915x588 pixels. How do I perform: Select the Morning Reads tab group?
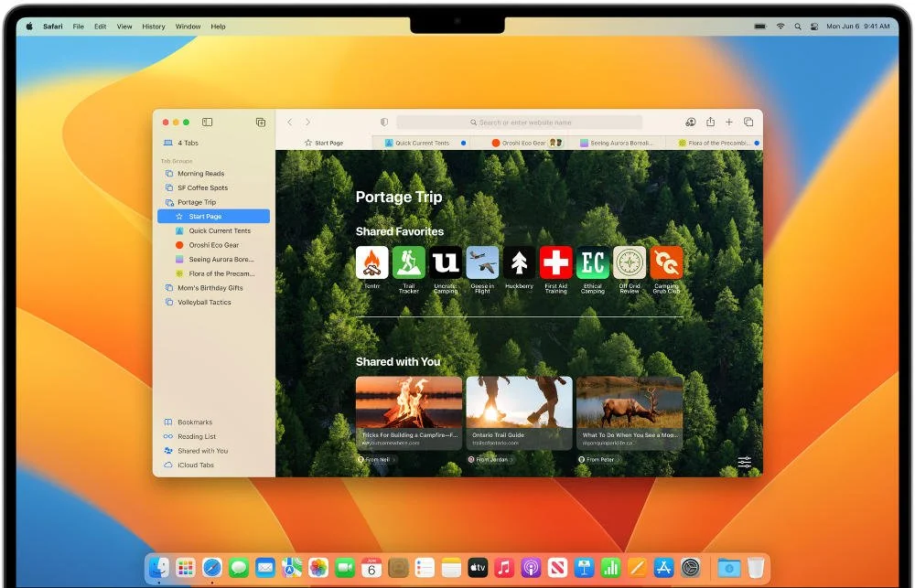tap(213, 173)
